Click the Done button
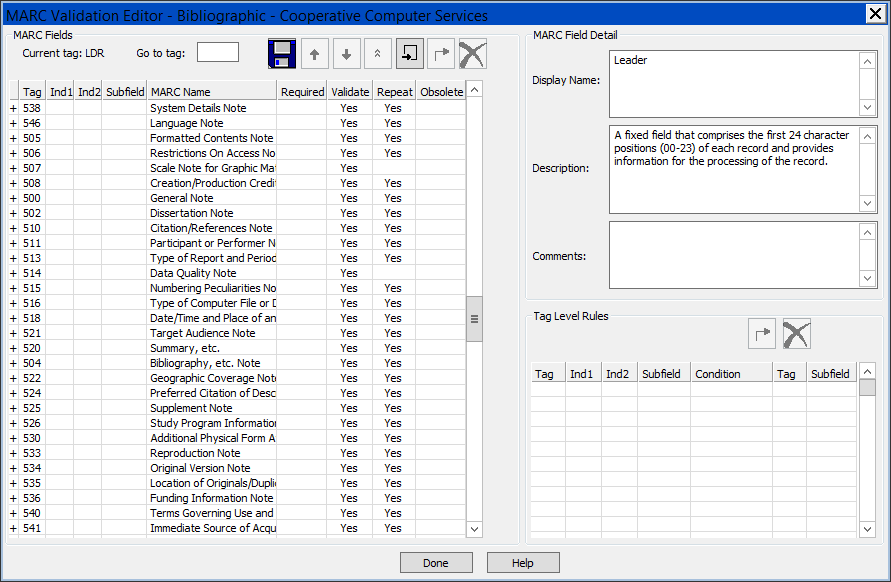 pyautogui.click(x=436, y=563)
